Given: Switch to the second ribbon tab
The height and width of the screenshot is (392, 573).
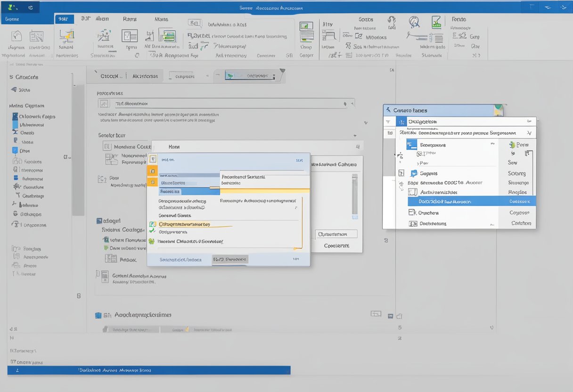Looking at the screenshot, I should click(64, 19).
